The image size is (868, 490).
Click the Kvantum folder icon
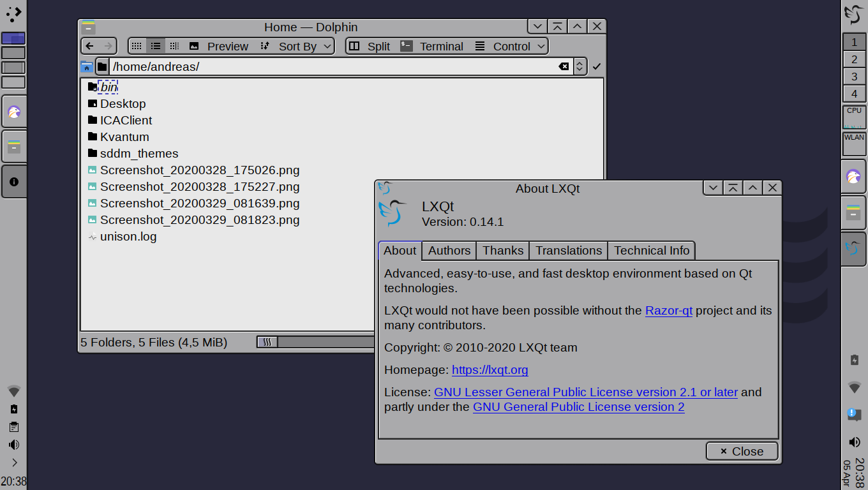[x=93, y=137]
